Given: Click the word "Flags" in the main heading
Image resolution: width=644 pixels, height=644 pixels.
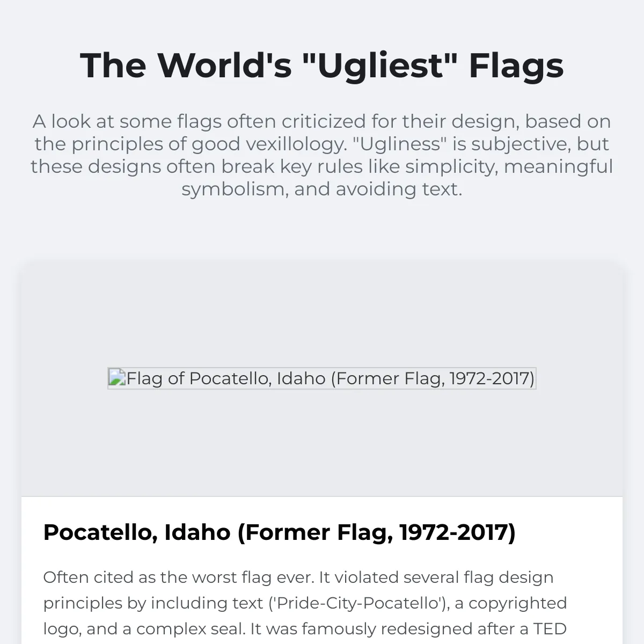Looking at the screenshot, I should [x=516, y=65].
